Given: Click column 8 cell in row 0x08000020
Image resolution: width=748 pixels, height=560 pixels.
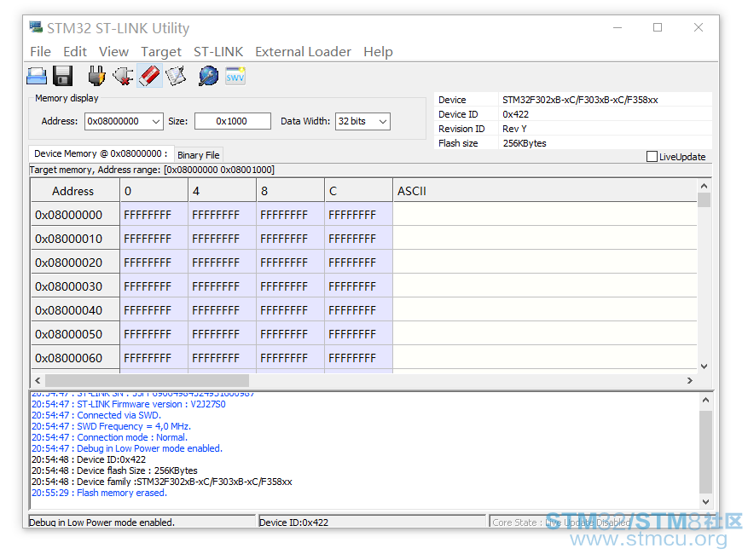Looking at the screenshot, I should click(291, 263).
